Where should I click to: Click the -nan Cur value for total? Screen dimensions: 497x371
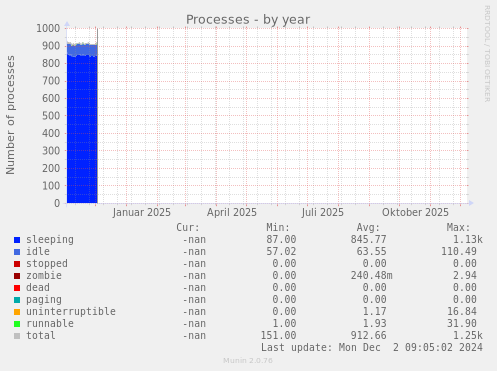[194, 335]
